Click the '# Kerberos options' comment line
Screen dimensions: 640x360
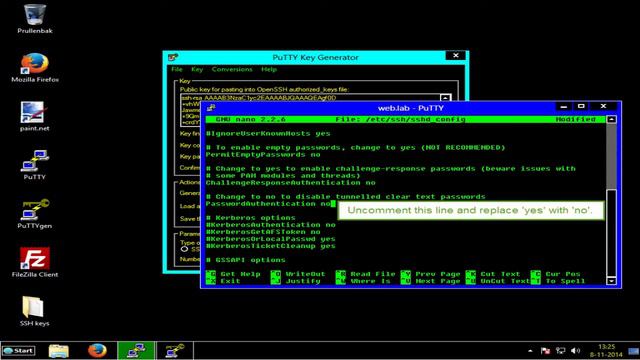(250, 218)
